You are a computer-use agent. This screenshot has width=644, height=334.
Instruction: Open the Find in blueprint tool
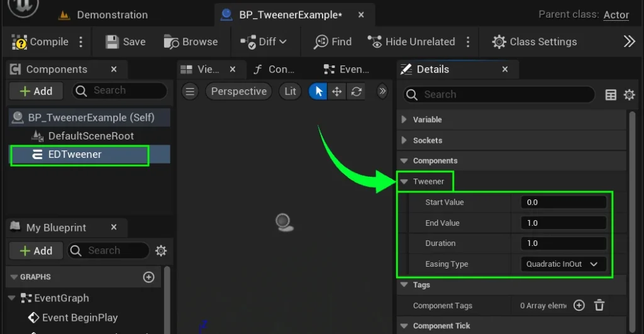[x=333, y=42]
